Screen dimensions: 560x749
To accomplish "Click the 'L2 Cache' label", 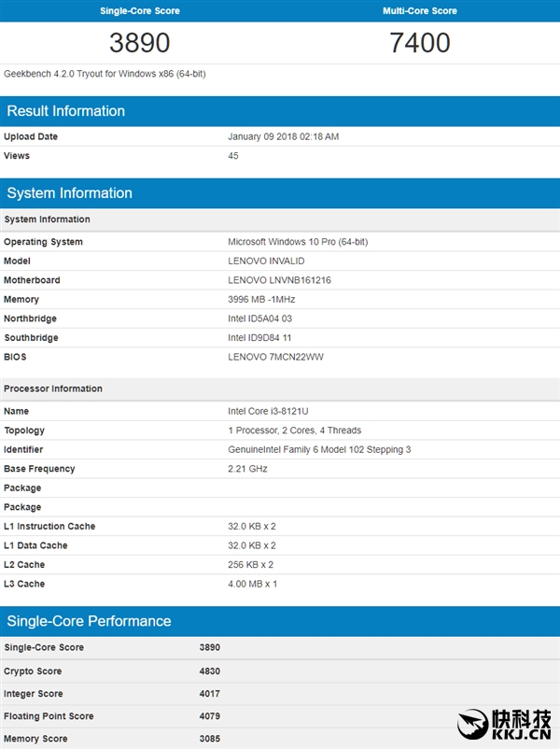I will (24, 565).
